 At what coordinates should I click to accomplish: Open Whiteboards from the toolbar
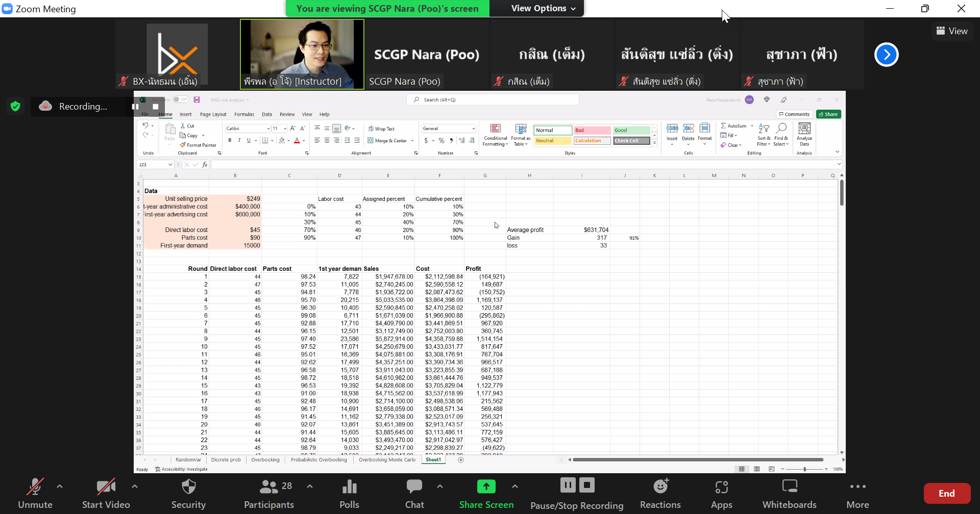789,487
